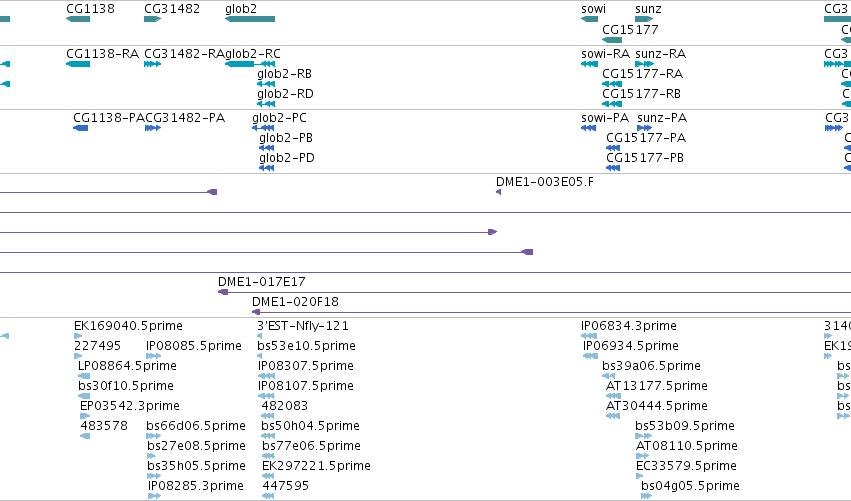Click the 483578 EST feature
The width and height of the screenshot is (851, 501).
[85, 436]
